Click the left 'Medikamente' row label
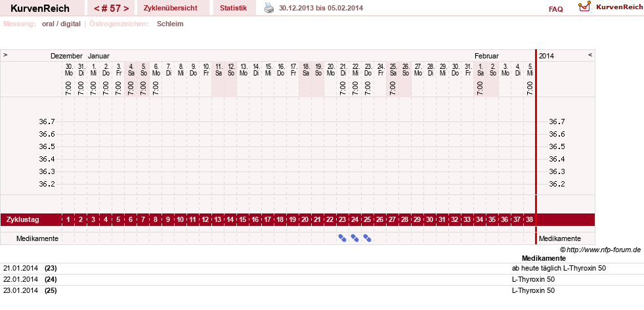This screenshot has width=644, height=310. (37, 238)
